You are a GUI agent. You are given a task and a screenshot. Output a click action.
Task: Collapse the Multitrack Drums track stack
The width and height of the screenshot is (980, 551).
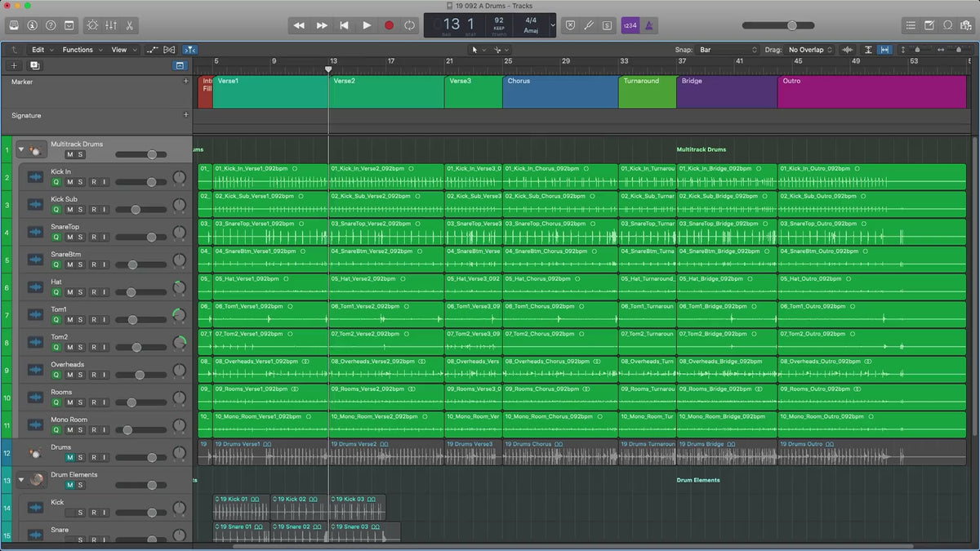(x=21, y=150)
